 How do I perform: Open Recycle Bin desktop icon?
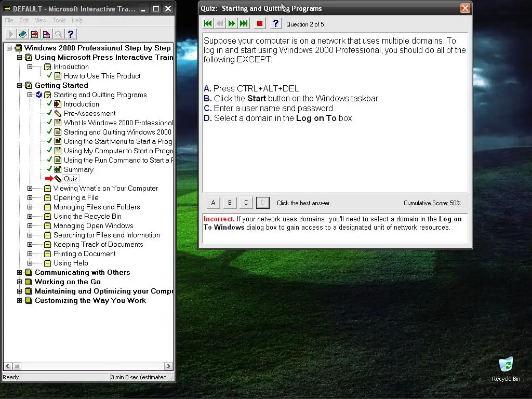506,369
